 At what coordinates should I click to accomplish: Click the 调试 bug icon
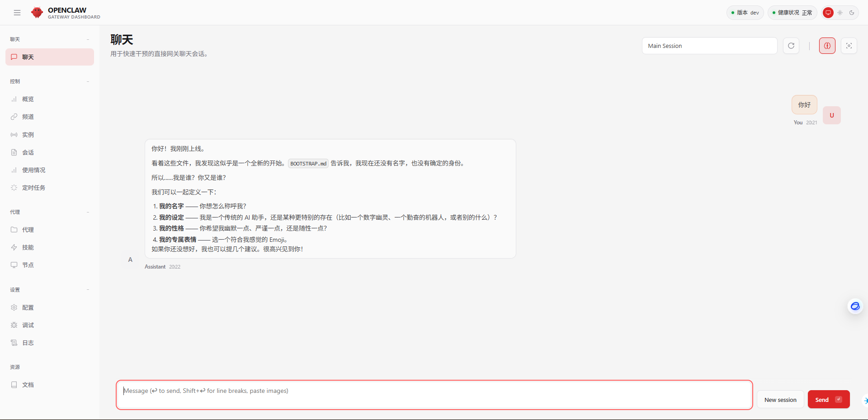coord(14,325)
